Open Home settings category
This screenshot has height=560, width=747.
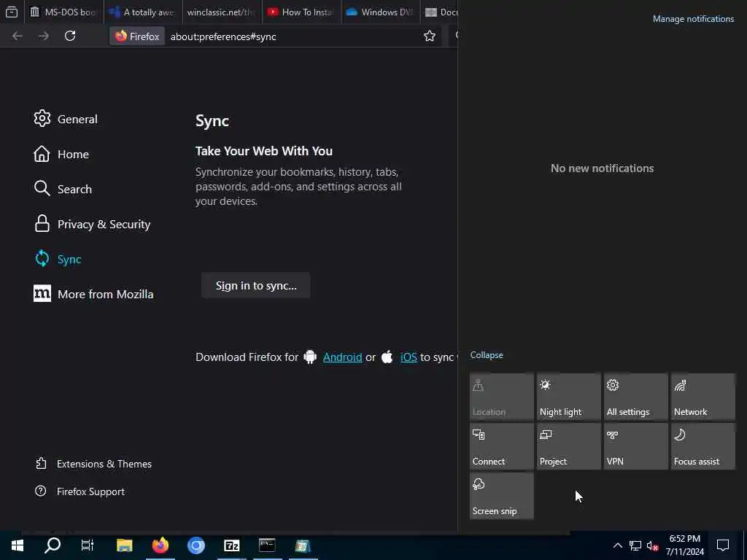61,154
